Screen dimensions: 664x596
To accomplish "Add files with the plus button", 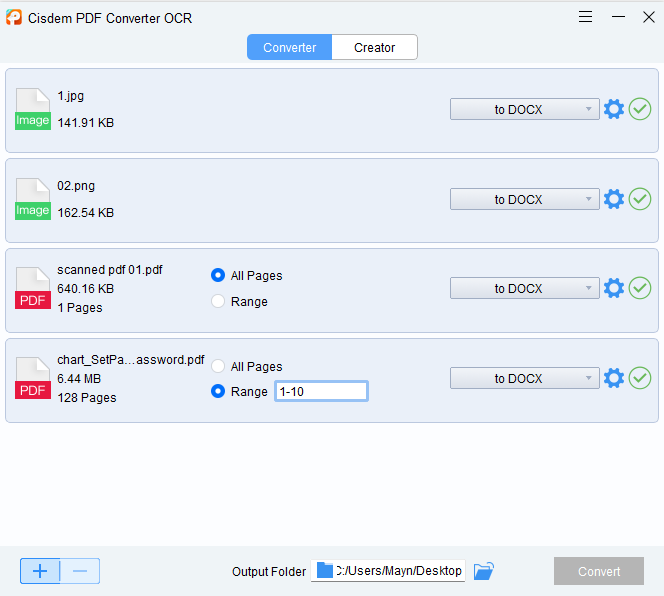I will [40, 571].
